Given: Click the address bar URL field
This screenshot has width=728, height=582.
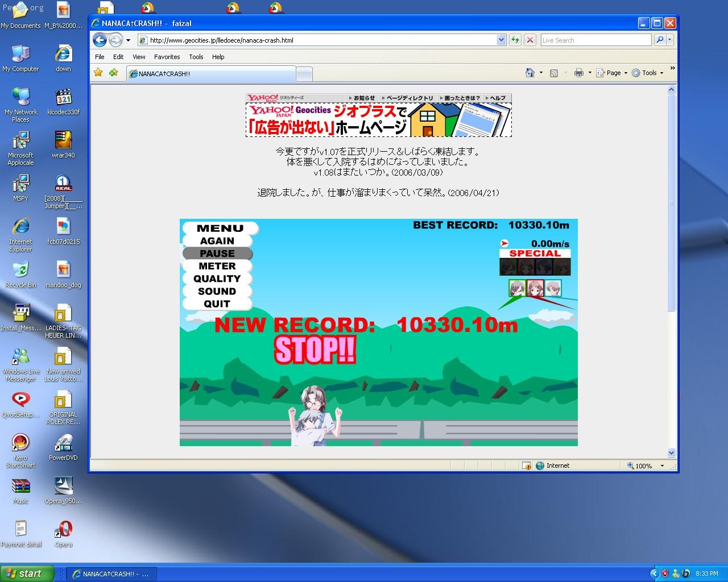Looking at the screenshot, I should (317, 40).
